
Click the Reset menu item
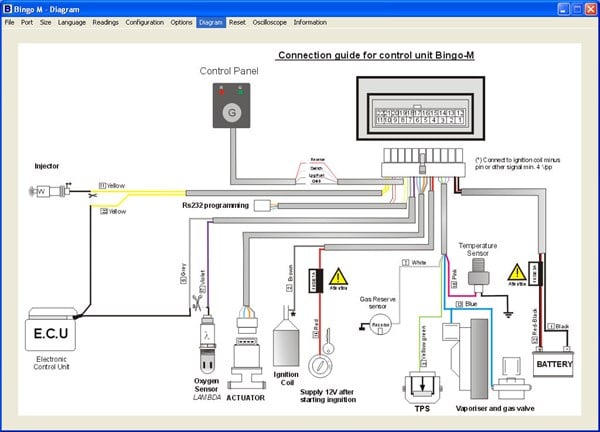tap(237, 21)
